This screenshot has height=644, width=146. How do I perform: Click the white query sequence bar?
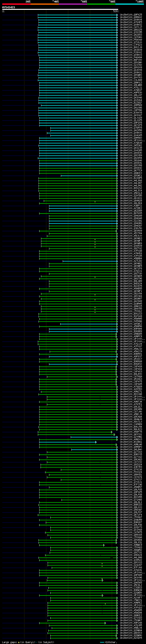pyautogui.click(x=60, y=10)
